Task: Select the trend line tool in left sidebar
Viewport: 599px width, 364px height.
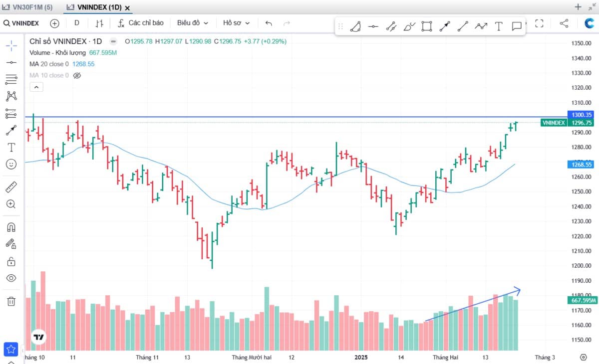Action: (11, 62)
